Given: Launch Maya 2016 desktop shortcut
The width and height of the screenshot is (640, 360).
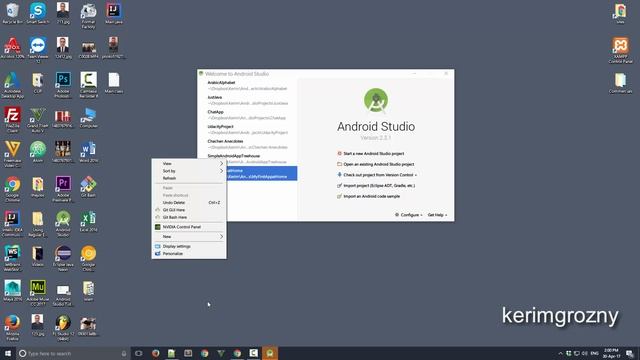Looking at the screenshot, I should tap(12, 291).
